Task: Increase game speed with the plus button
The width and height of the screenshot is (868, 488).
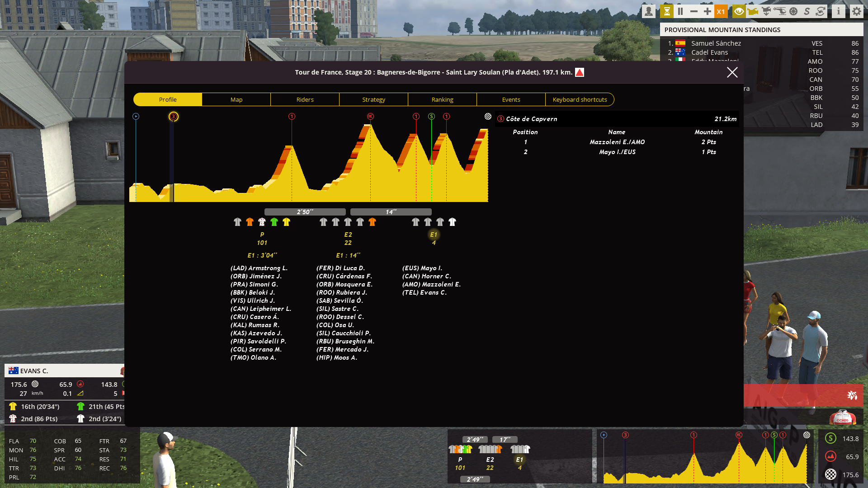Action: (x=708, y=11)
